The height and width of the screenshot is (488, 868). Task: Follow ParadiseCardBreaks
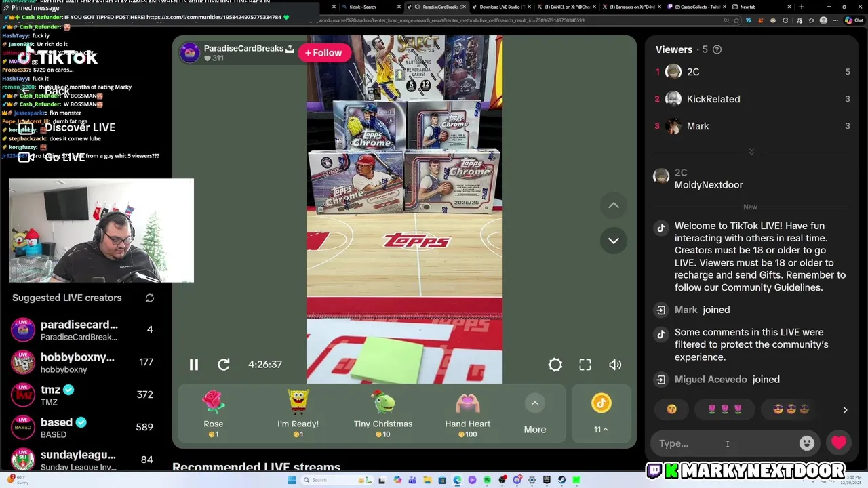click(324, 53)
